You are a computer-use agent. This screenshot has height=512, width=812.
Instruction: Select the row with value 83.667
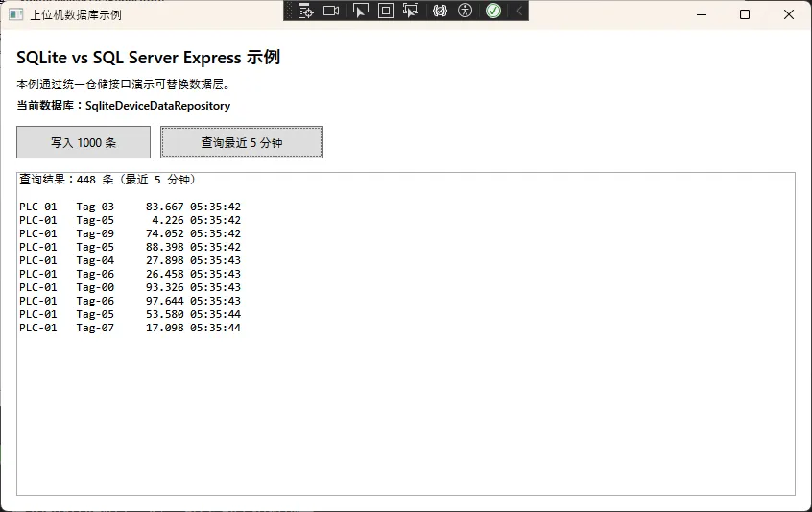point(130,207)
